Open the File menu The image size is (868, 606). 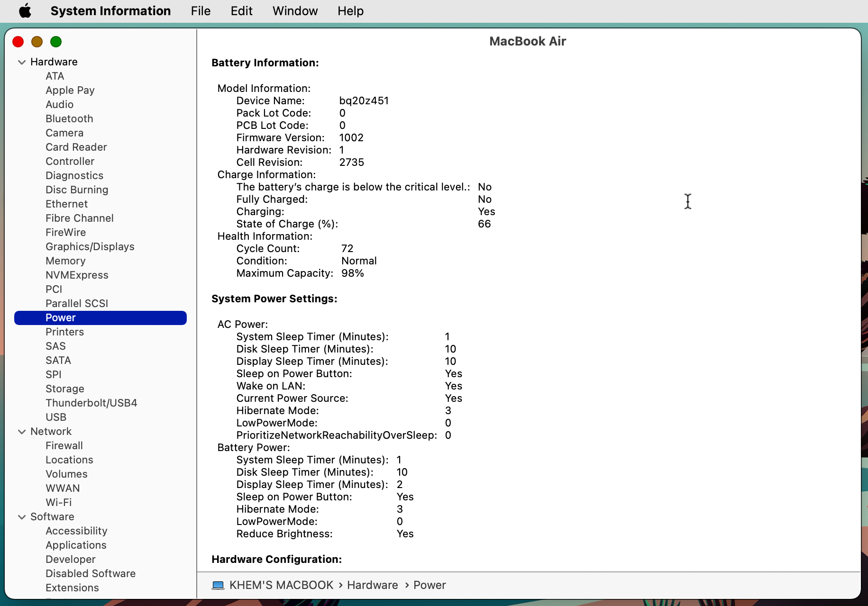[201, 11]
